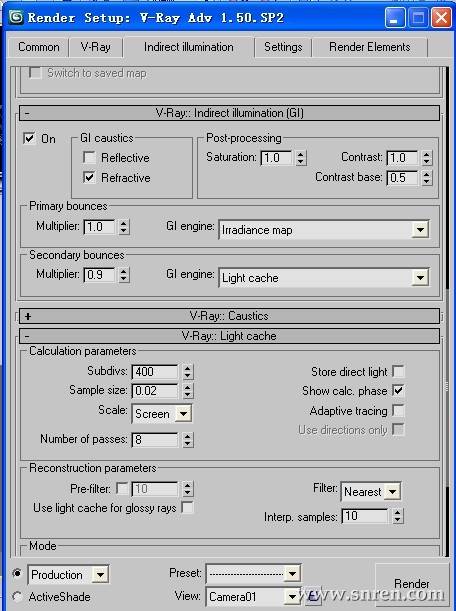Click the Contrast spinner arrows
Screen dimensions: 456x611
tap(427, 158)
